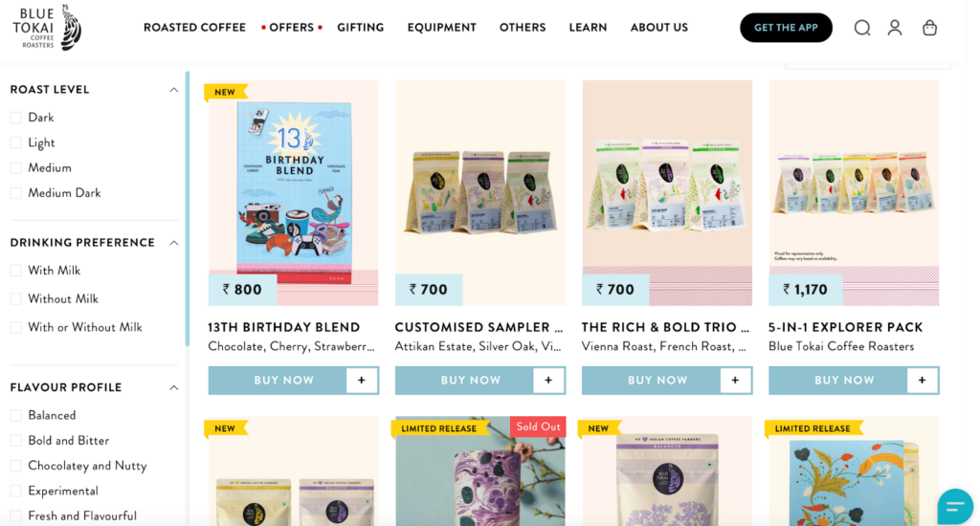Add 13th Birthday Blend with plus icon
This screenshot has width=980, height=526.
tap(361, 380)
